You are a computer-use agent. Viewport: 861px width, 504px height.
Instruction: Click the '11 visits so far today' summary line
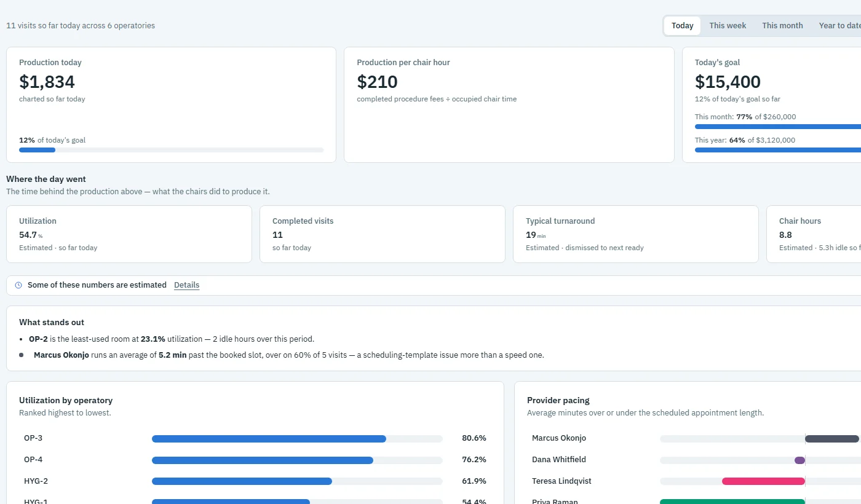pos(81,26)
